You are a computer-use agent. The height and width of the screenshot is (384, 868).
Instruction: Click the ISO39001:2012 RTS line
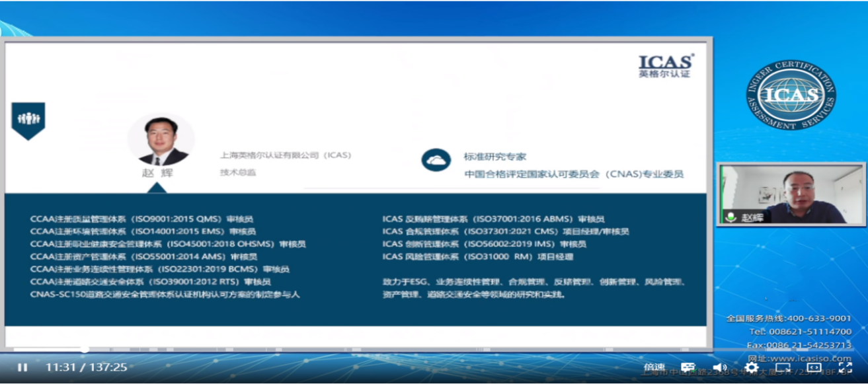pos(151,282)
